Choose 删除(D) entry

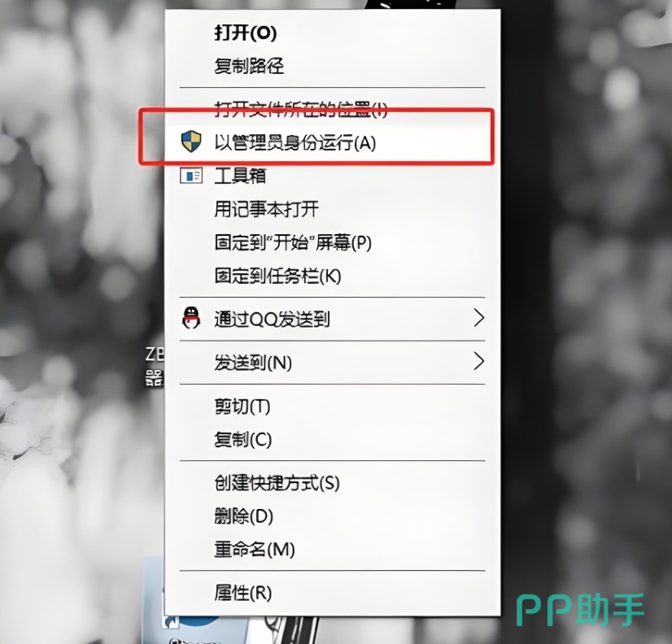tap(244, 516)
